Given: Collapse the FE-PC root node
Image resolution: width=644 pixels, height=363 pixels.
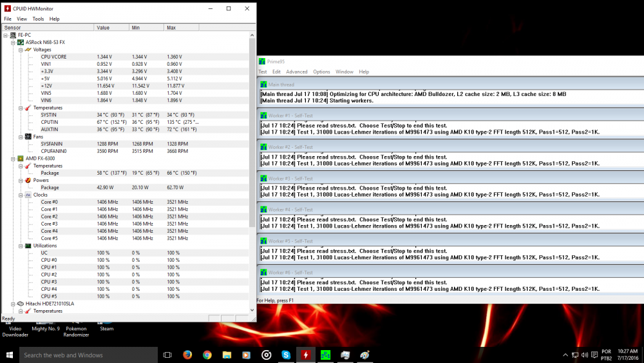Looking at the screenshot, I should click(x=6, y=35).
